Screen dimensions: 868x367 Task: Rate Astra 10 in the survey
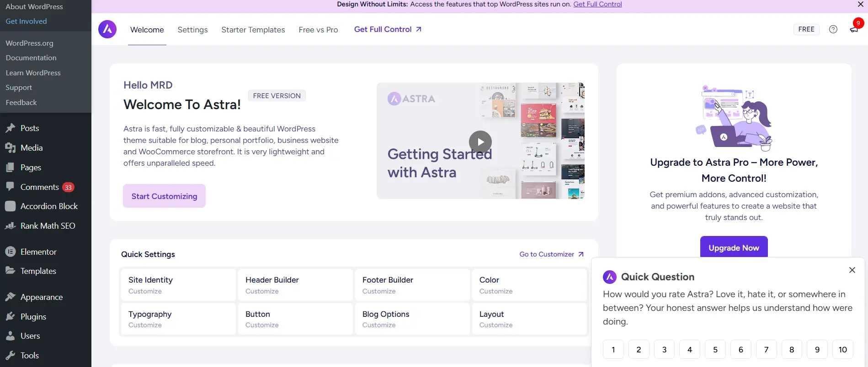(843, 350)
